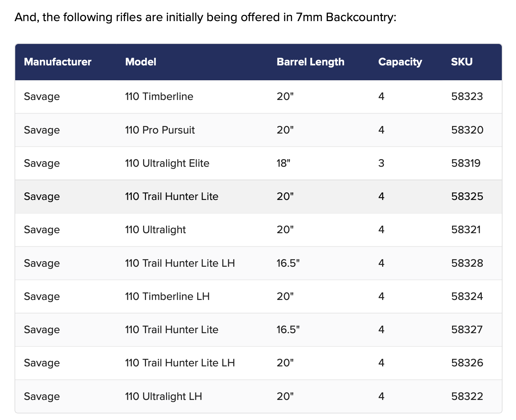516x420 pixels.
Task: Click the 7mm Backcountry intro sentence
Action: pos(205,17)
